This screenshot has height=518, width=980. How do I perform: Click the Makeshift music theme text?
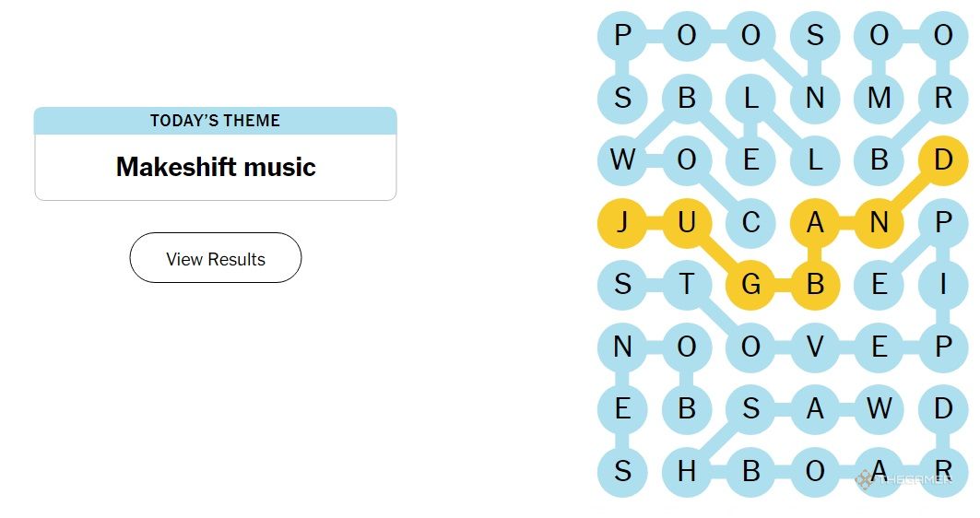(x=216, y=167)
